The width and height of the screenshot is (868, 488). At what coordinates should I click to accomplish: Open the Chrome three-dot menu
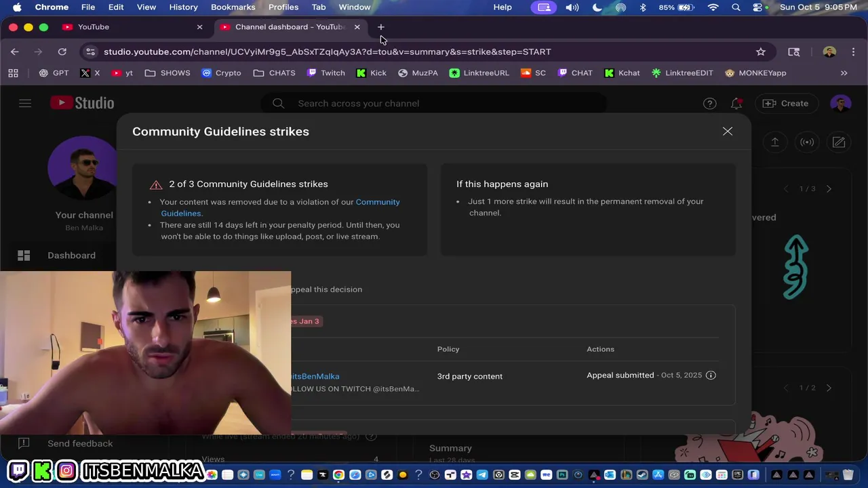pyautogui.click(x=852, y=52)
